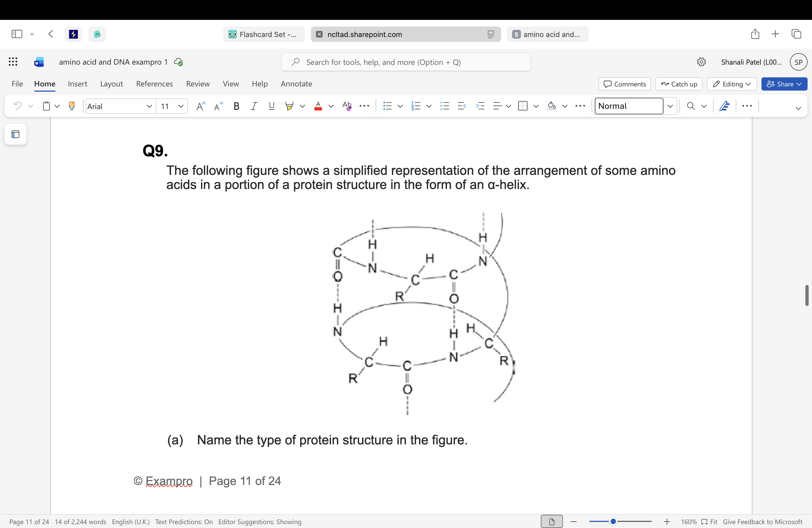Open a new Safari tab with plus

(x=775, y=34)
